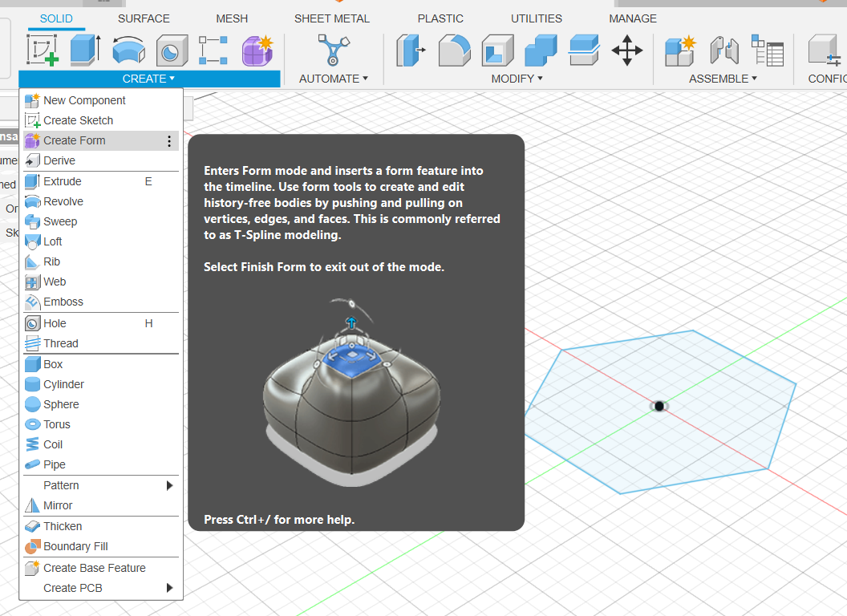Open the MODIFY dropdown
Image resolution: width=847 pixels, height=616 pixels.
coord(517,79)
